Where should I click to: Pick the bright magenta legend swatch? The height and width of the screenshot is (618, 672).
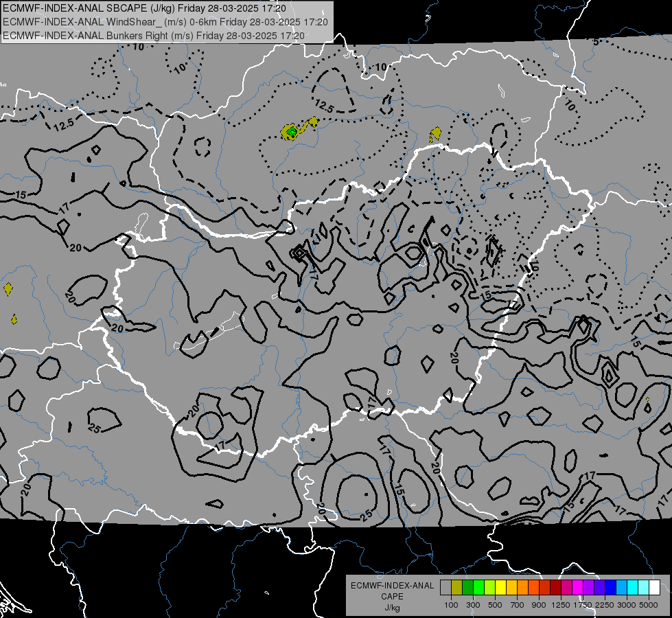[x=577, y=588]
